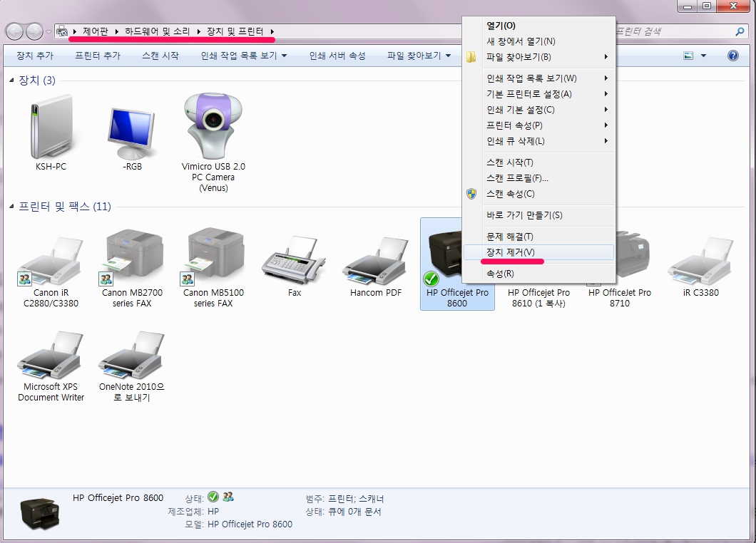756x543 pixels.
Task: Click the 장치 추가 toolbar button
Action: 35,56
